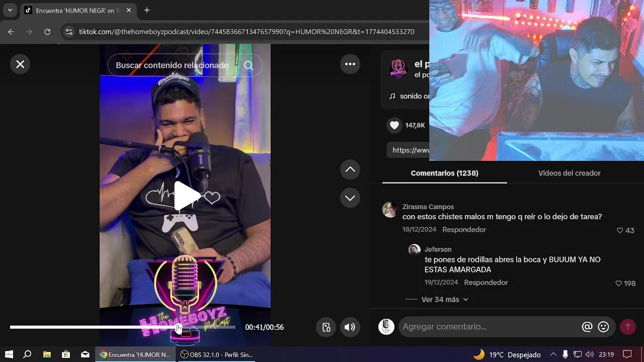The image size is (644, 362).
Task: Reload the TikTok page
Action: (x=47, y=32)
